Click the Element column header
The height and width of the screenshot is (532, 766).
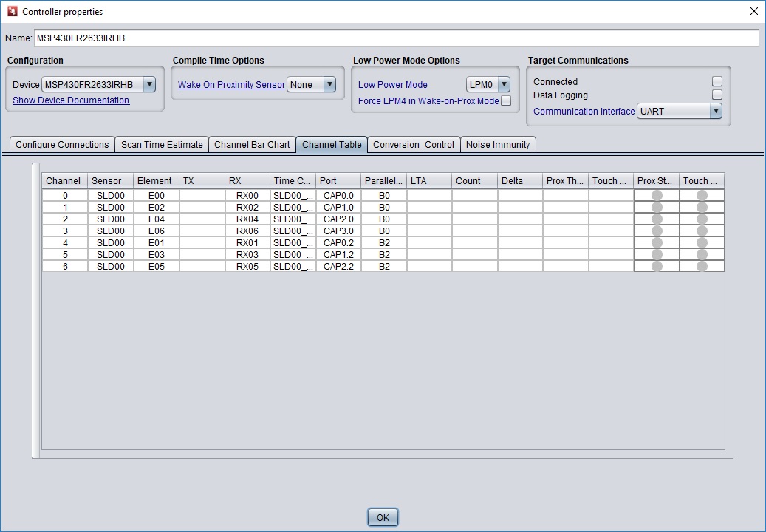pyautogui.click(x=157, y=181)
